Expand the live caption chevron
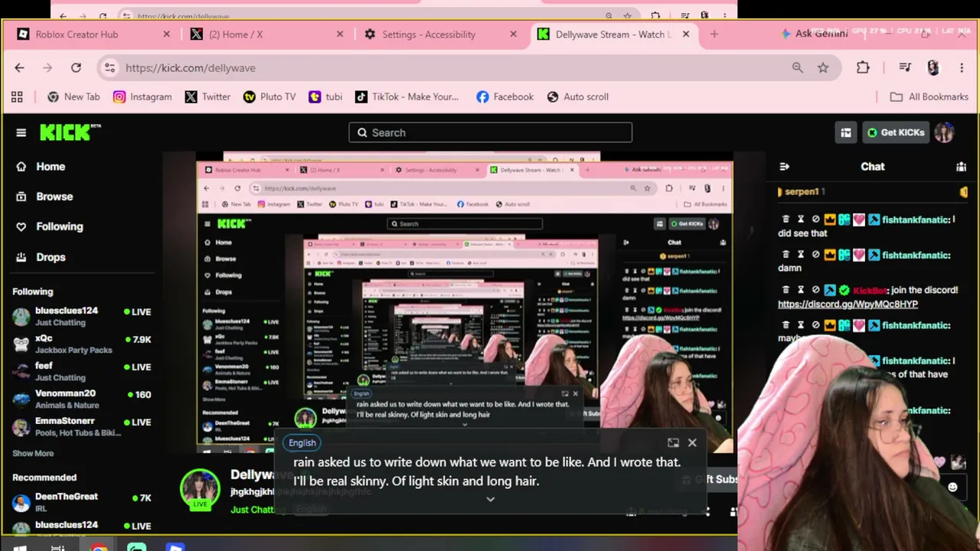 (x=491, y=499)
